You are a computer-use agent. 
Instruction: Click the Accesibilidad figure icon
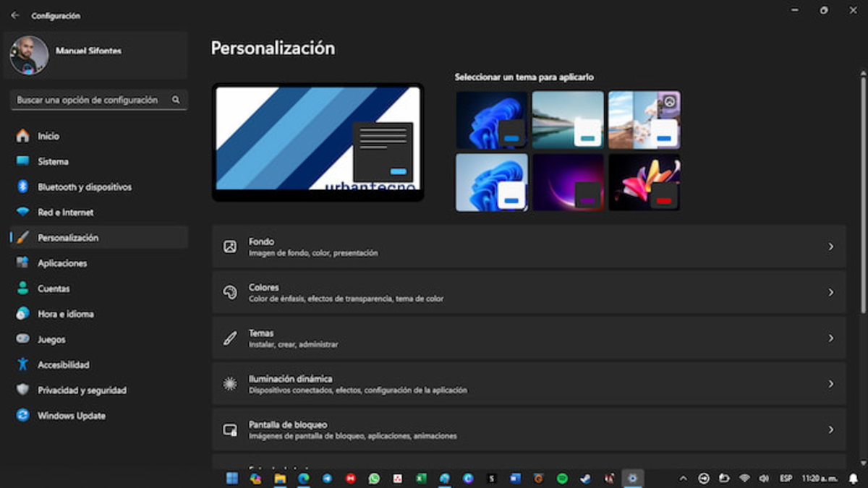coord(23,364)
